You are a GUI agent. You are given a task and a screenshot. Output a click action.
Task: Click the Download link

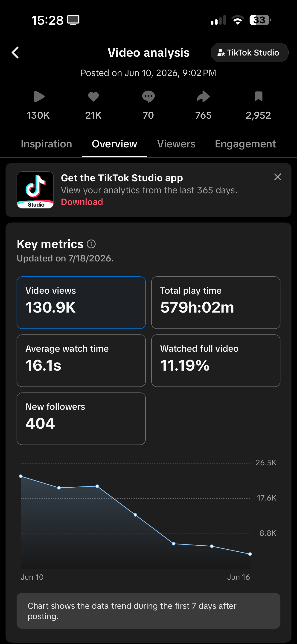[x=82, y=202]
